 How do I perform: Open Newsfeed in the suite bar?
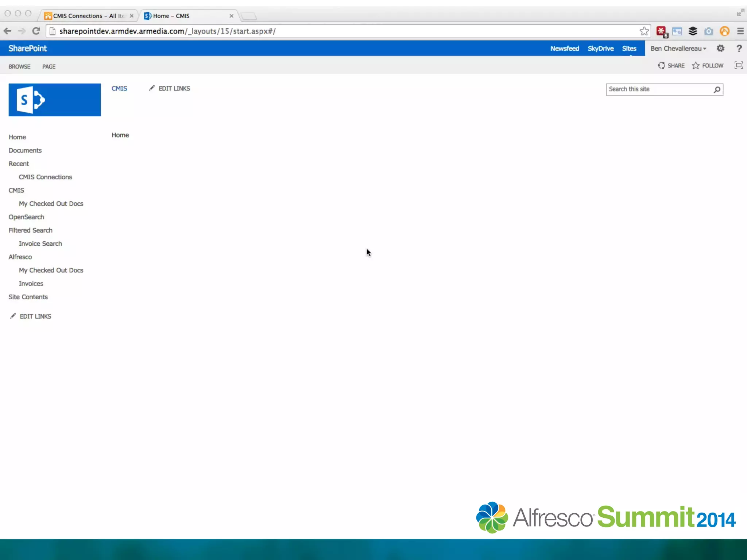click(x=565, y=48)
